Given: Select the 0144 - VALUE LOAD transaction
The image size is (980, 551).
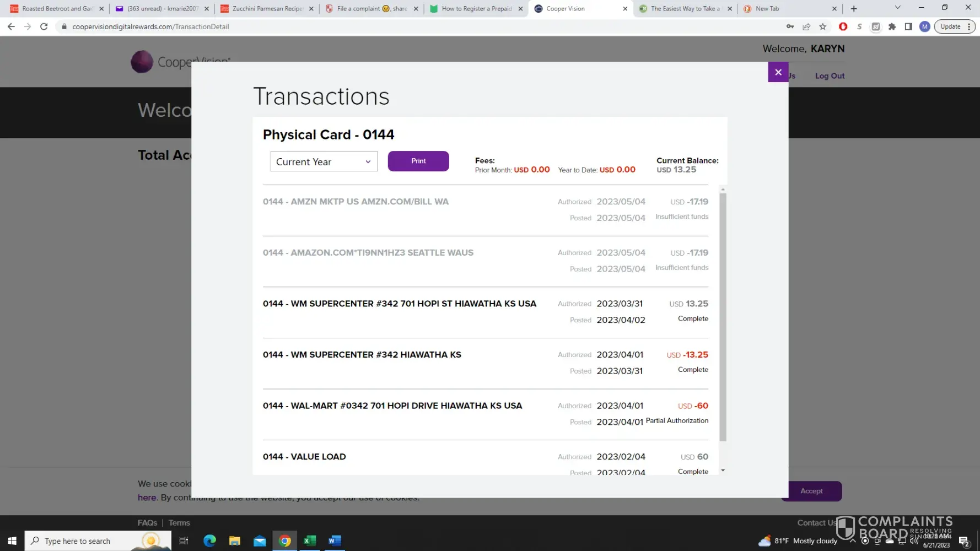Looking at the screenshot, I should tap(486, 458).
